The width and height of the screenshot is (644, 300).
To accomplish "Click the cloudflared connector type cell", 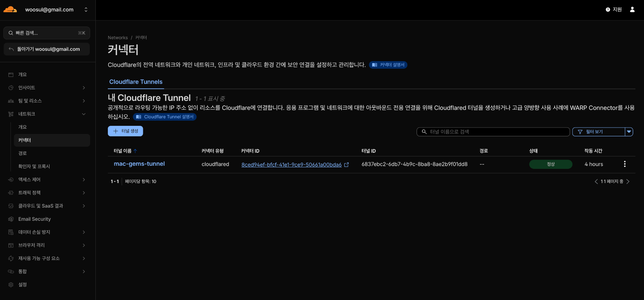I will (215, 164).
